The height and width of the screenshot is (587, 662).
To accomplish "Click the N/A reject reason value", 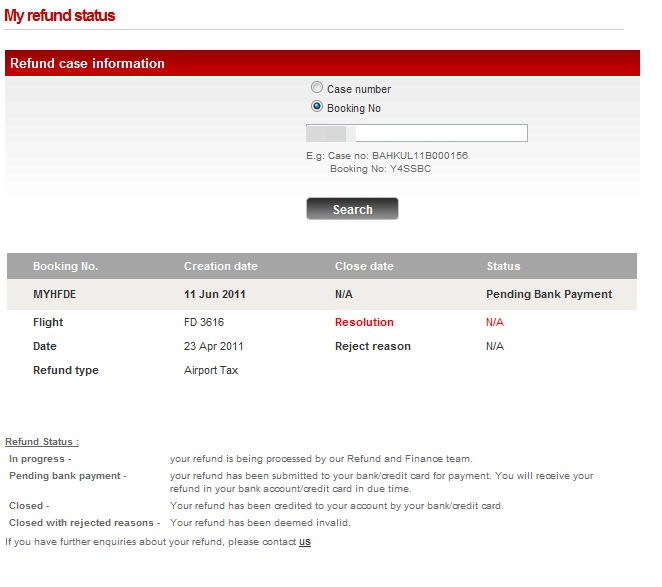I will 494,346.
